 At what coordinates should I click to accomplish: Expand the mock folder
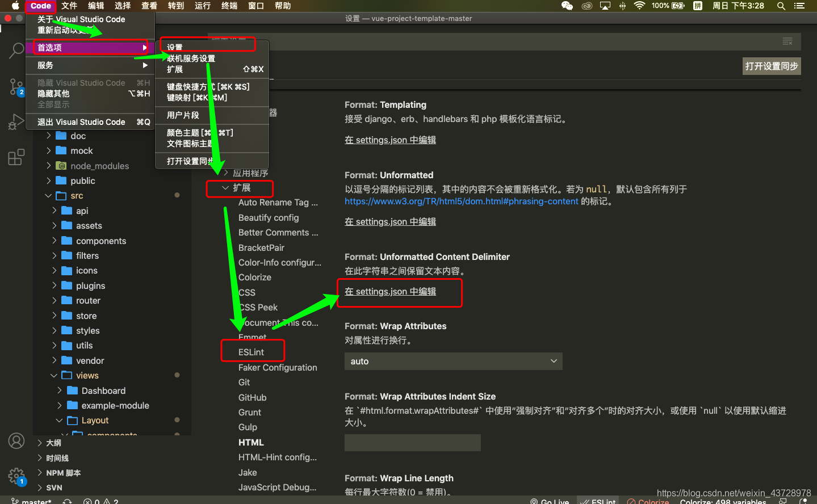[49, 150]
